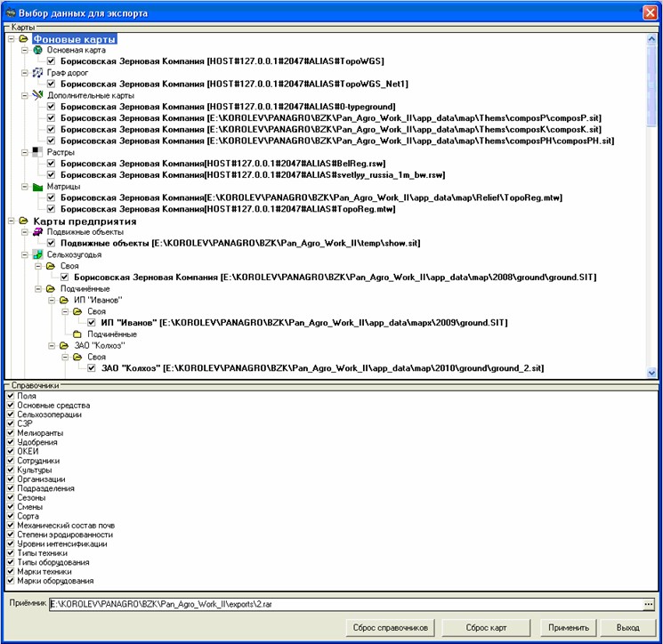Click the Граф дорог road graph icon

(37, 72)
